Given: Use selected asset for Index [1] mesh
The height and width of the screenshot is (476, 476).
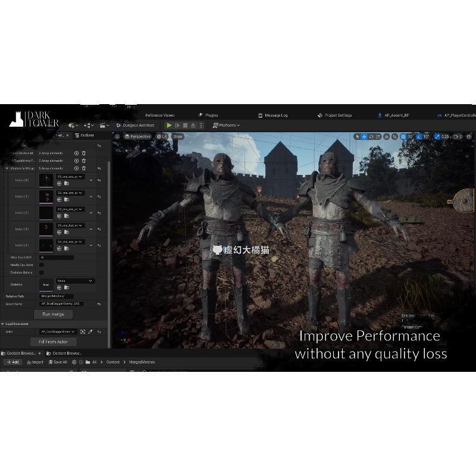Looking at the screenshot, I should point(59,200).
